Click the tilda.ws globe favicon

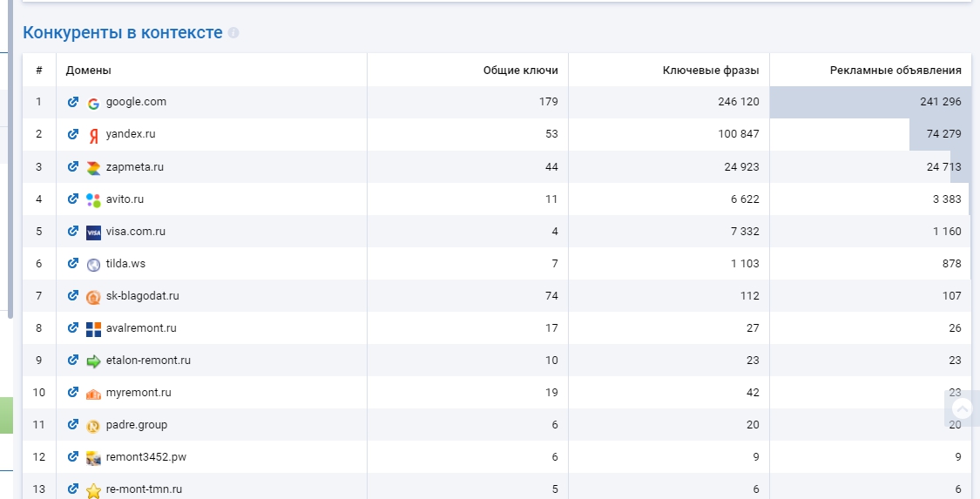(94, 265)
